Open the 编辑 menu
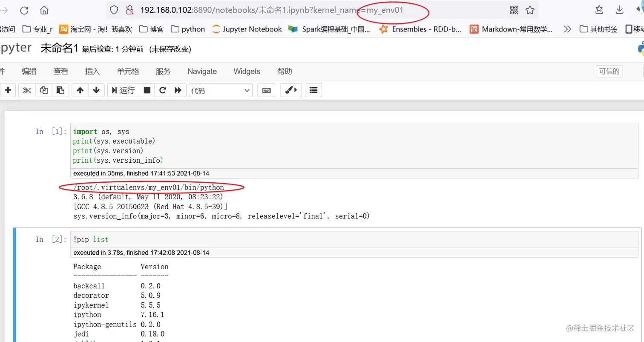This screenshot has width=644, height=342. (29, 71)
